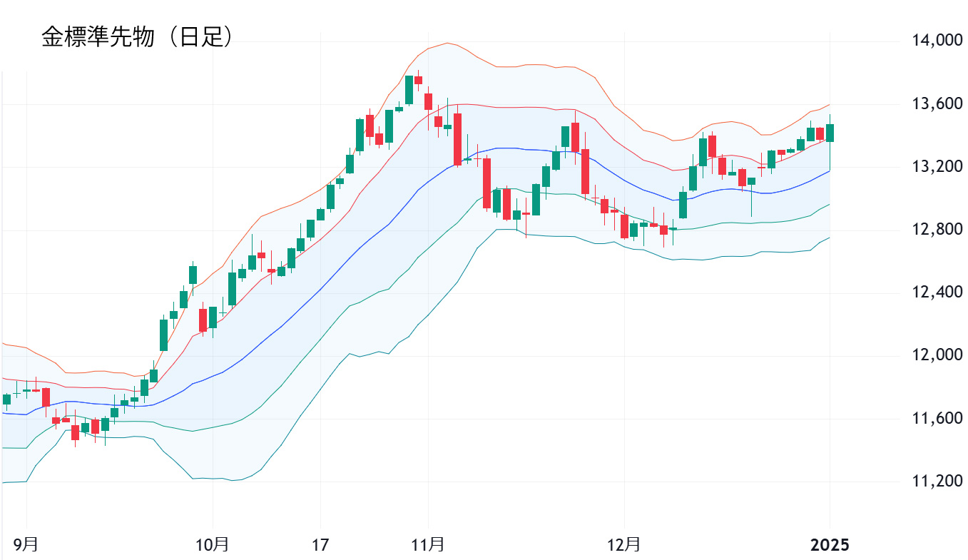This screenshot has height=560, width=968.
Task: Select the 12,400 price level label
Action: [x=936, y=292]
